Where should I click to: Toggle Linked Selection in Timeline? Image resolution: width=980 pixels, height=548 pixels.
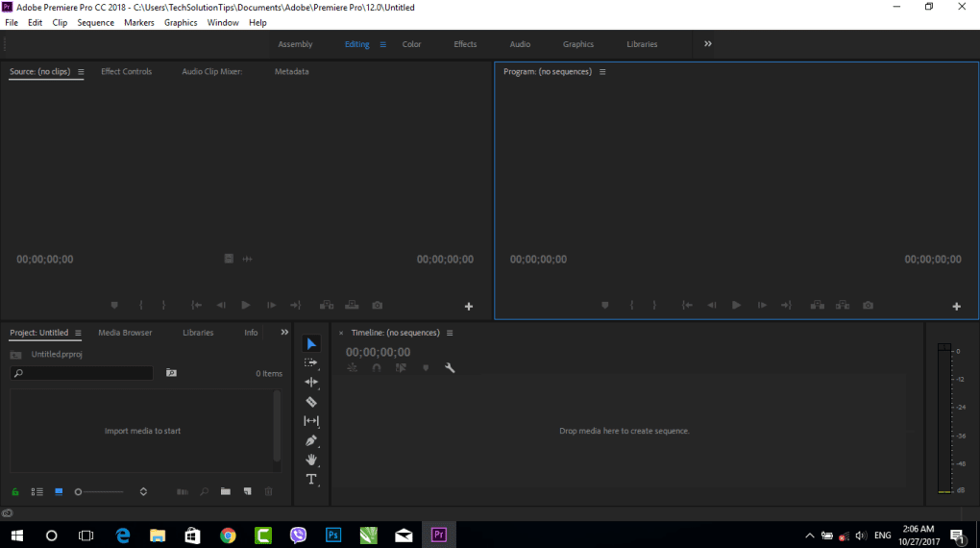[x=401, y=368]
